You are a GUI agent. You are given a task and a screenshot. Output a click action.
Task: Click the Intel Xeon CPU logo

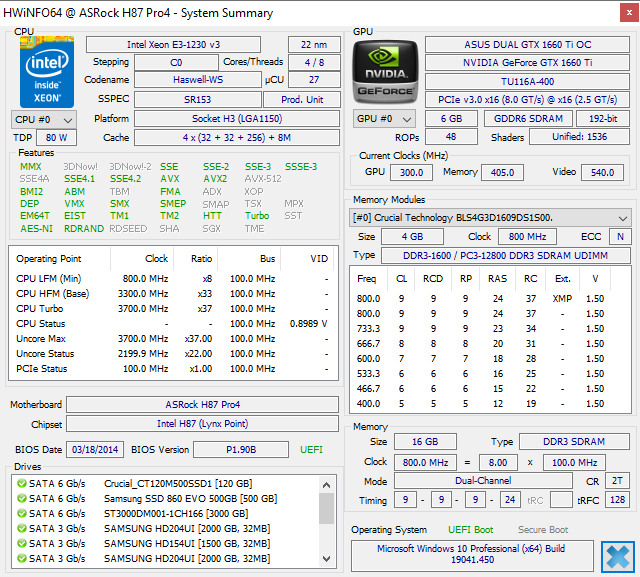click(47, 72)
